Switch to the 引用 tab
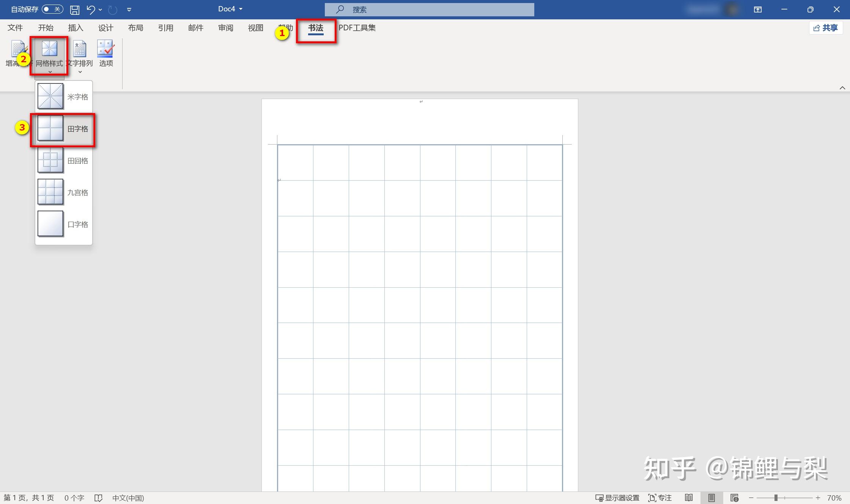The image size is (850, 504). [165, 28]
